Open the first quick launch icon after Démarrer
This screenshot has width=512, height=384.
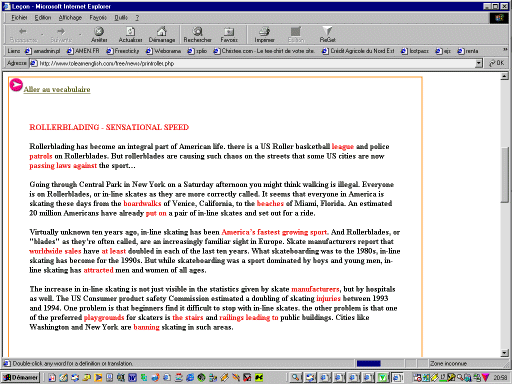tap(52, 377)
